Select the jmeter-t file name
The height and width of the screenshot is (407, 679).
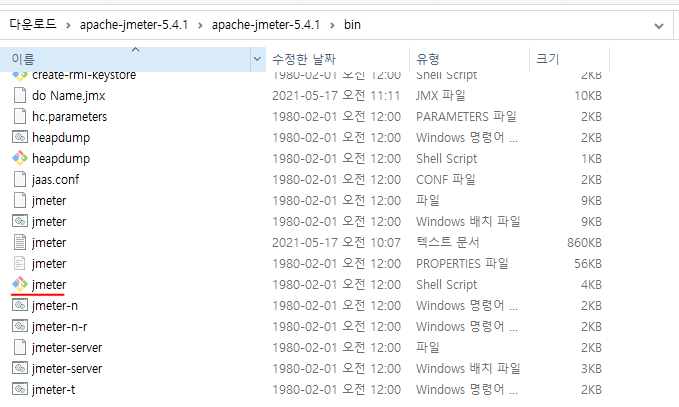[53, 389]
